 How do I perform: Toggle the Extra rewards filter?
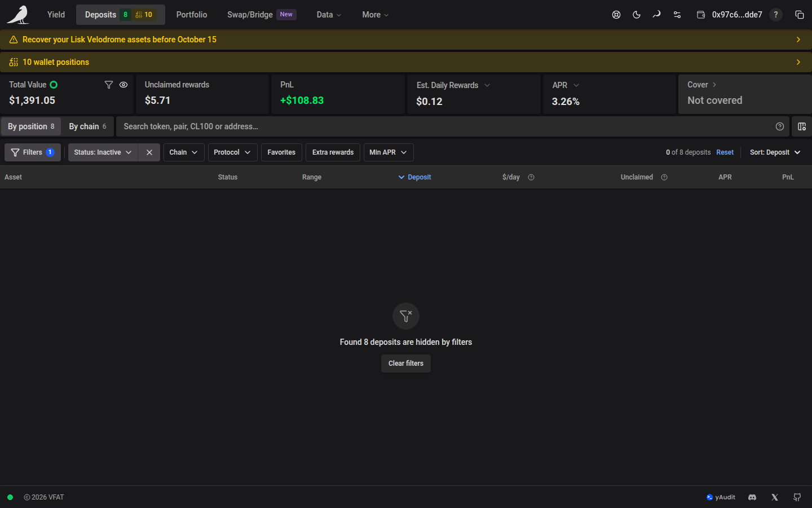333,152
